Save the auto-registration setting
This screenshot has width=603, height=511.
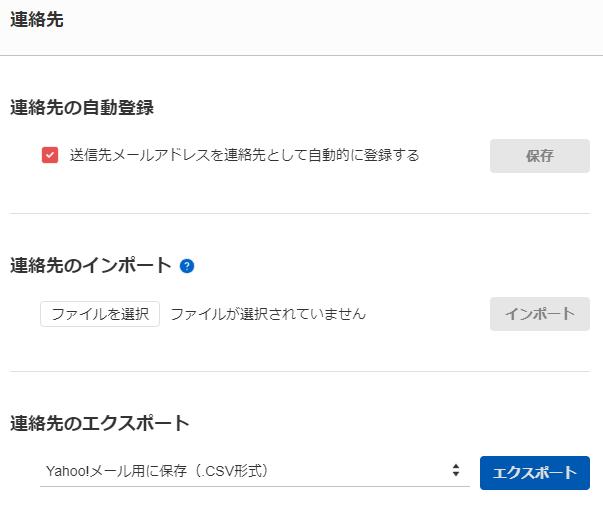pyautogui.click(x=539, y=156)
